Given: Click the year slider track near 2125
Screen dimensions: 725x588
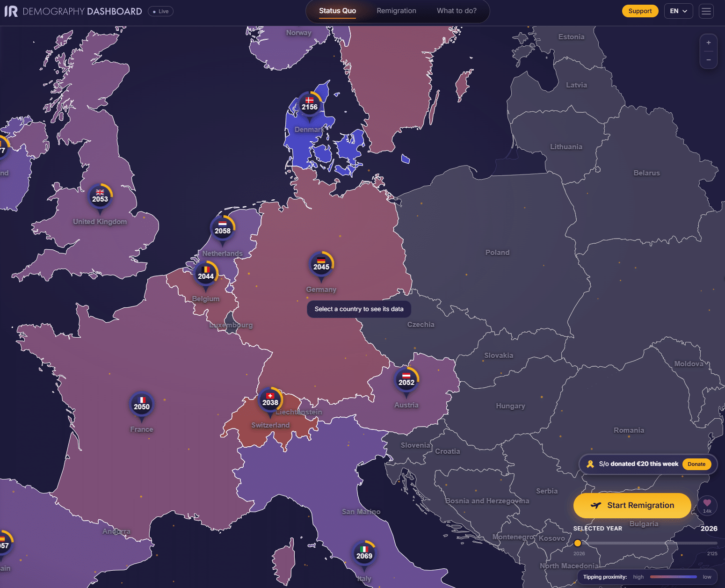Looking at the screenshot, I should pyautogui.click(x=713, y=543).
